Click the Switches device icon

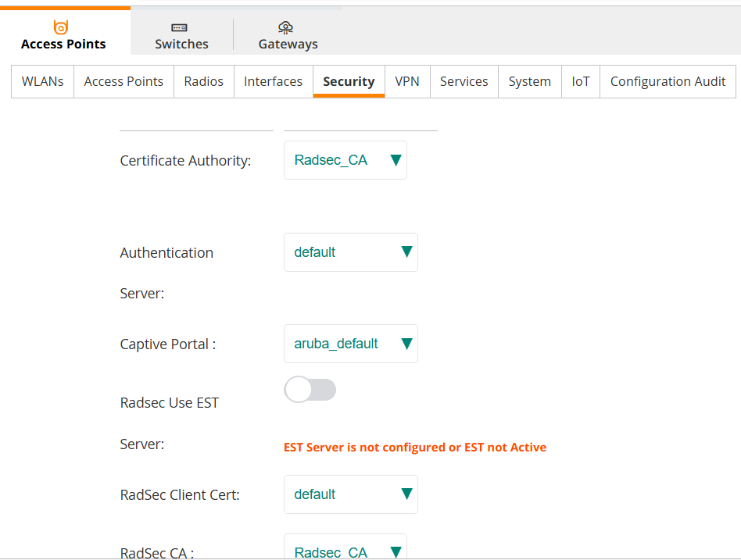(179, 27)
